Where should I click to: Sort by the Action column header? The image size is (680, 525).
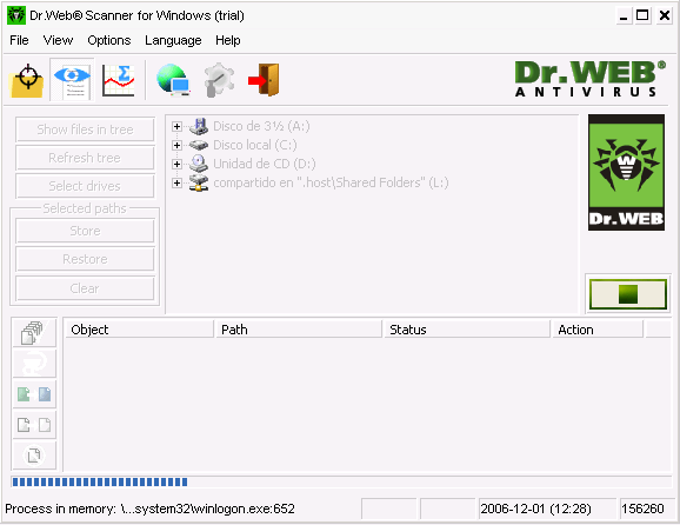[598, 329]
